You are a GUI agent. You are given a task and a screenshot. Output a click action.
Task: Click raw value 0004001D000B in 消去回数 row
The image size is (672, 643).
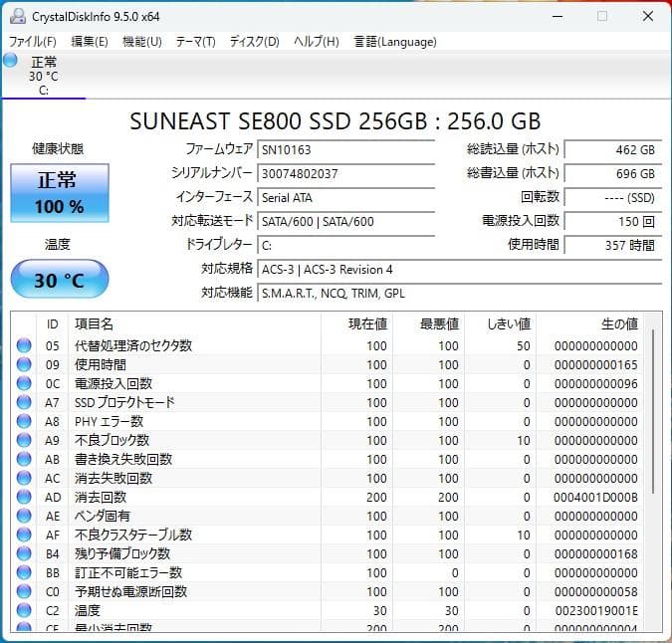(595, 497)
